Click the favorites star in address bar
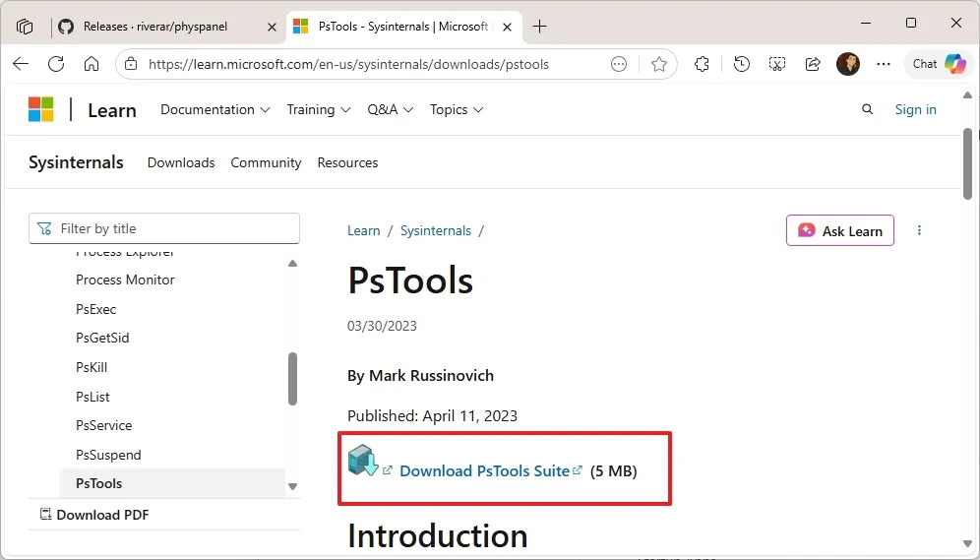Screen dimensions: 980x560 [659, 64]
